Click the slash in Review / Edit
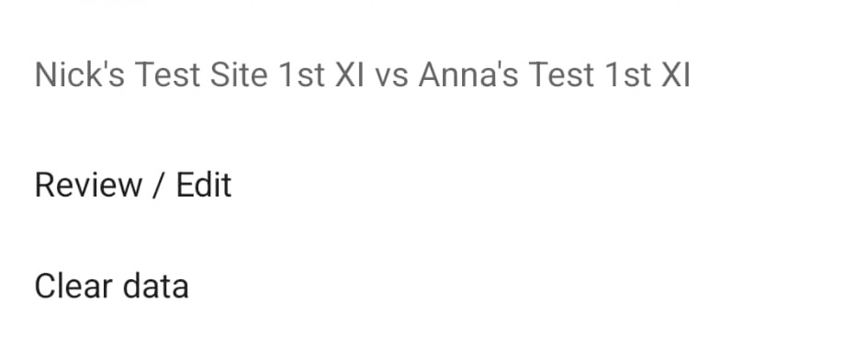The image size is (868, 349). click(159, 185)
